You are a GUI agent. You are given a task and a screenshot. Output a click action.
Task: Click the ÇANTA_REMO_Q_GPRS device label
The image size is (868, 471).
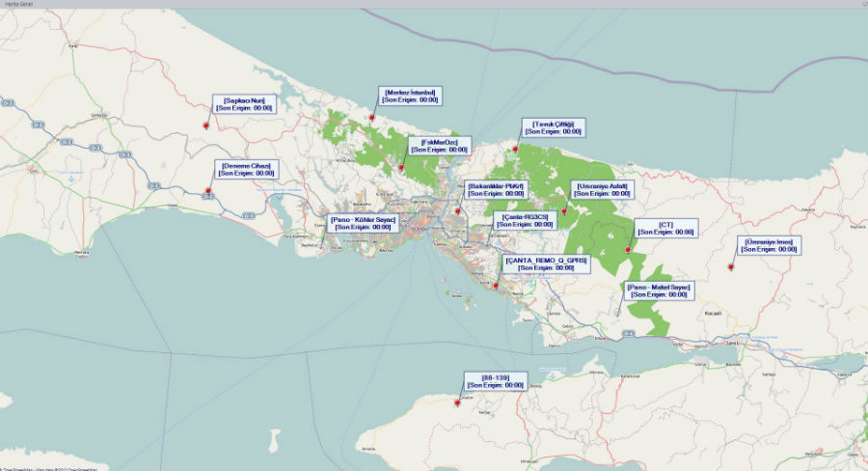546,263
